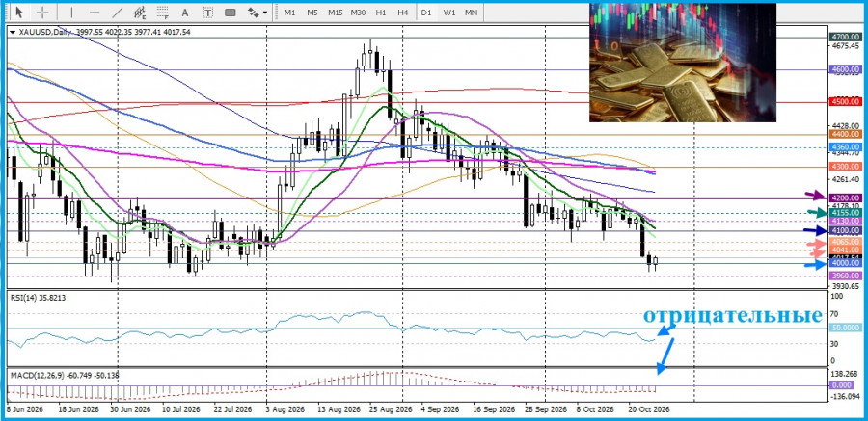Click the 10 Jul 2026 date label
The width and height of the screenshot is (868, 421).
[180, 410]
